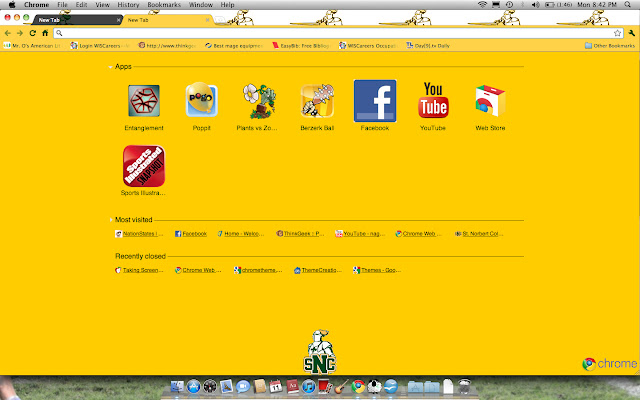Launch GarageBand from the dock

pos(341,386)
